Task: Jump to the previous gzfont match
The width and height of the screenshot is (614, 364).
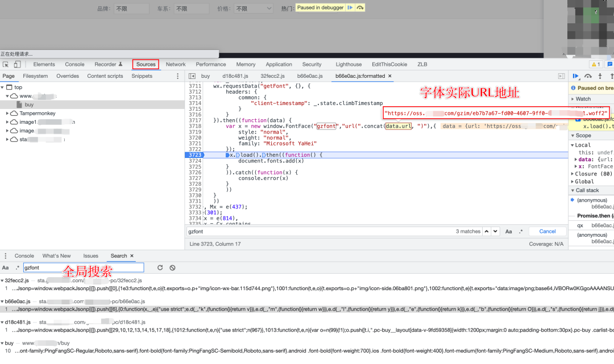Action: tap(486, 232)
